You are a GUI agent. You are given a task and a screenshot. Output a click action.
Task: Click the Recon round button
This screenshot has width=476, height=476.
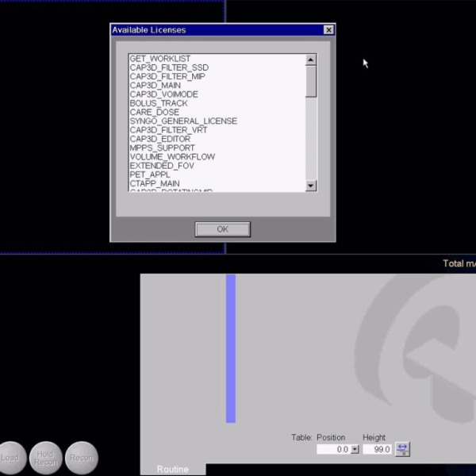pyautogui.click(x=82, y=458)
